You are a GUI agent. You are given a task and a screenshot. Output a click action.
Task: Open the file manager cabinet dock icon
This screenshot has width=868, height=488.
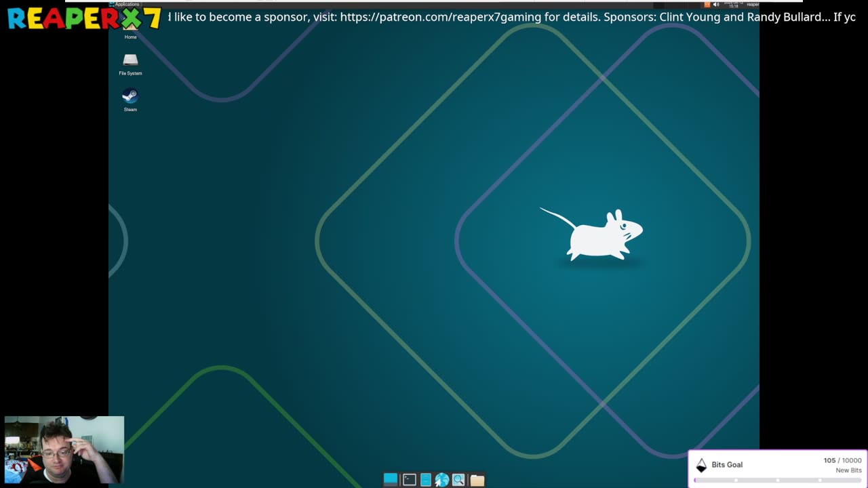(426, 480)
